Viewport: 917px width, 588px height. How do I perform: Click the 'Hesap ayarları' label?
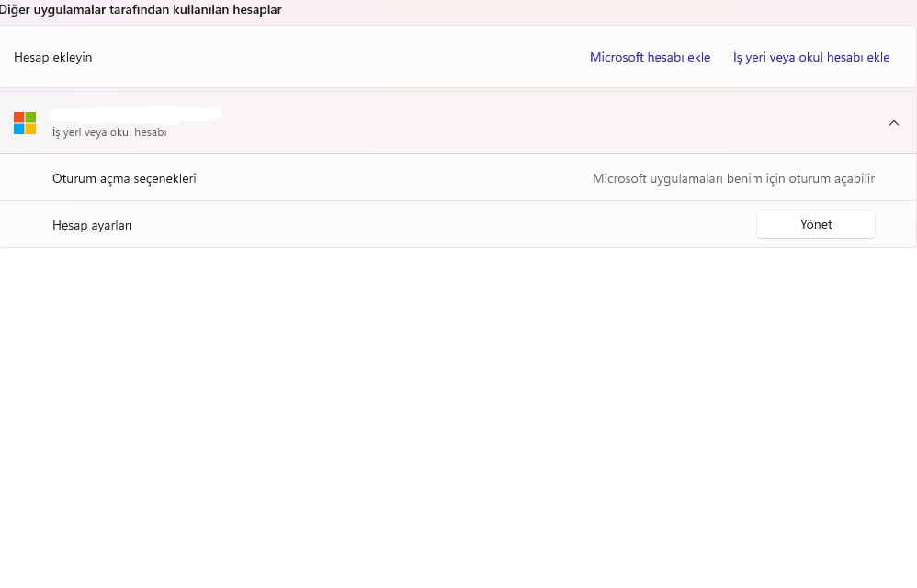93,225
